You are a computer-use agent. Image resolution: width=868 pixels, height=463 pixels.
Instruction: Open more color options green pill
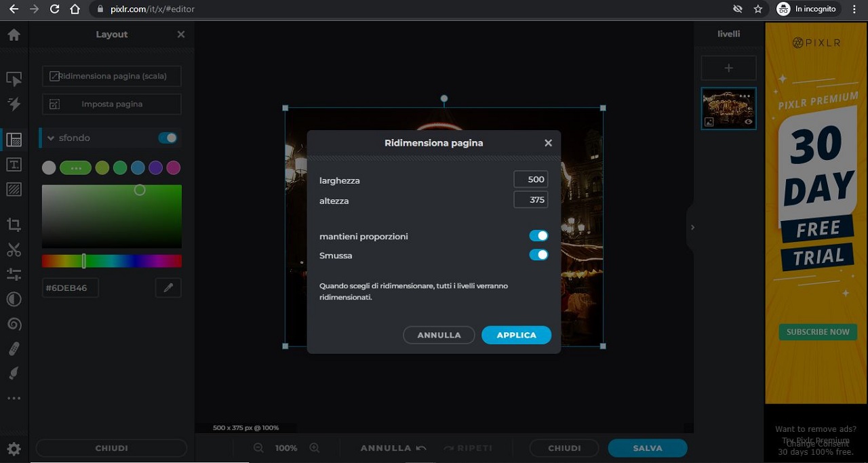75,167
